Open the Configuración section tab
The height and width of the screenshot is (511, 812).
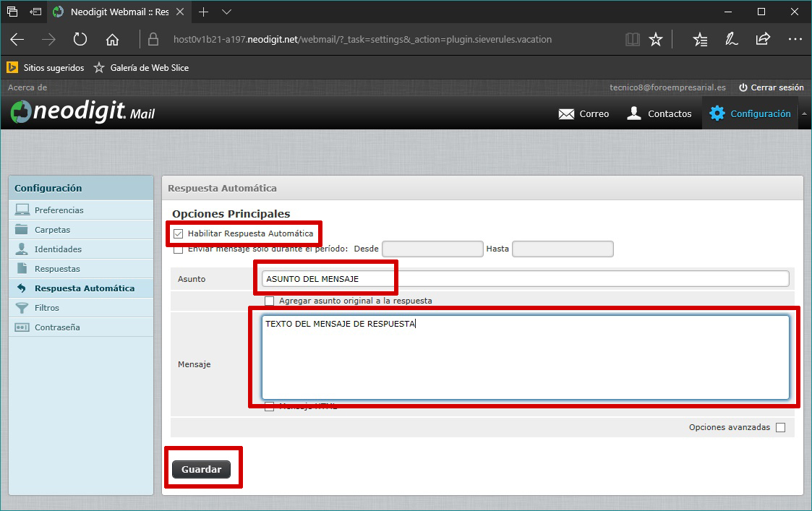[750, 114]
